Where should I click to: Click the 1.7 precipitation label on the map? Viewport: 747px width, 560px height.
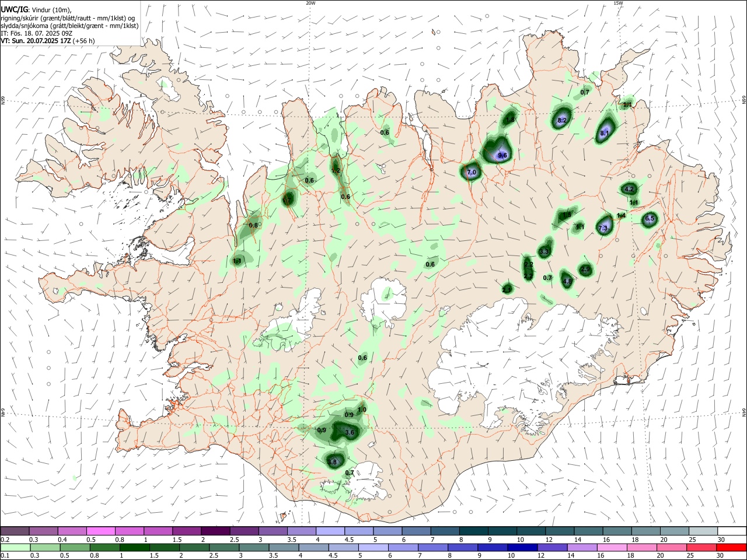point(287,201)
